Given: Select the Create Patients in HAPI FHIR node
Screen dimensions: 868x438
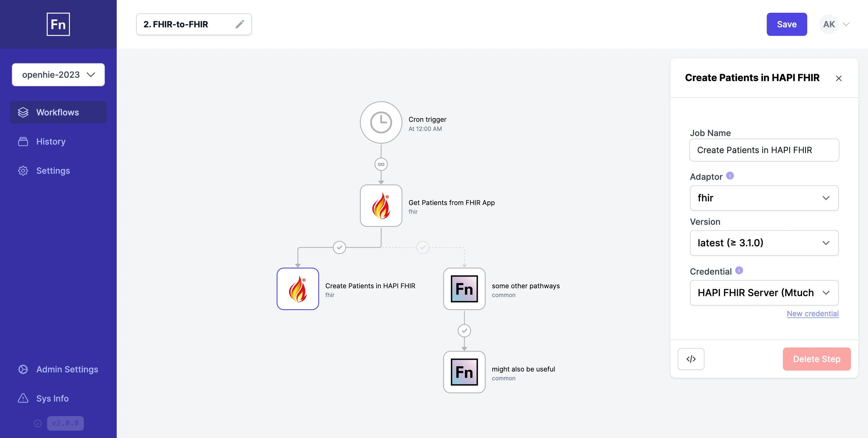Looking at the screenshot, I should (298, 289).
